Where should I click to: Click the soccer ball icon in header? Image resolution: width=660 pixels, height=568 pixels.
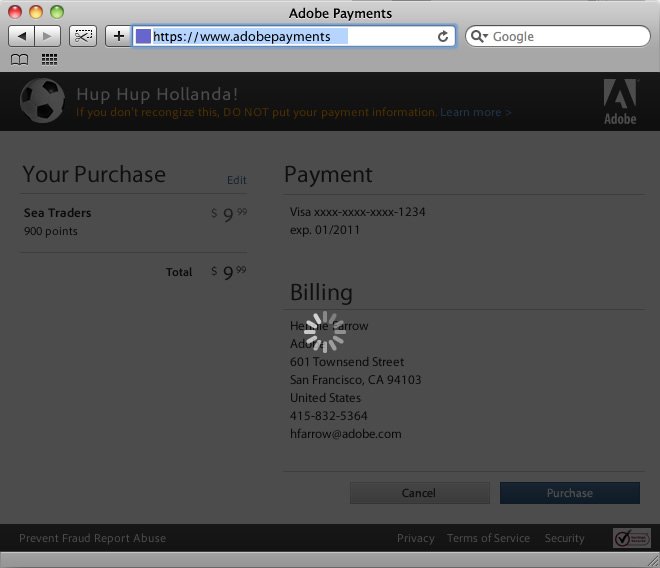pyautogui.click(x=42, y=101)
